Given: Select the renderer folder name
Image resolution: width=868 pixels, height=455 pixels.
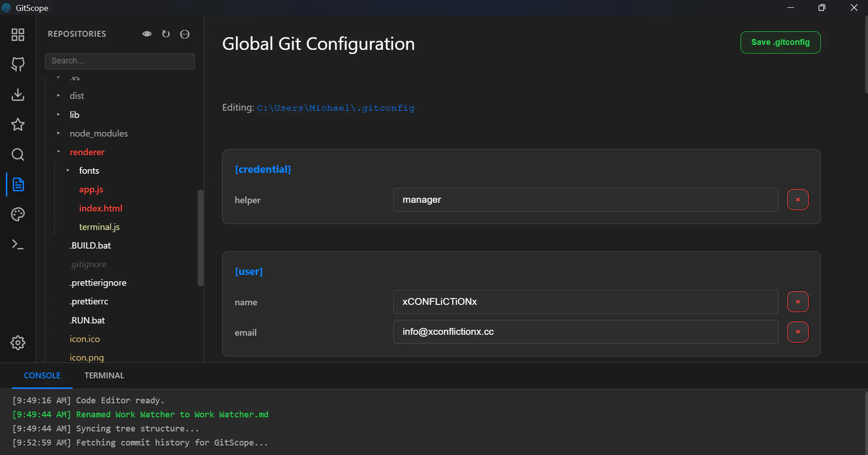Looking at the screenshot, I should (x=87, y=152).
